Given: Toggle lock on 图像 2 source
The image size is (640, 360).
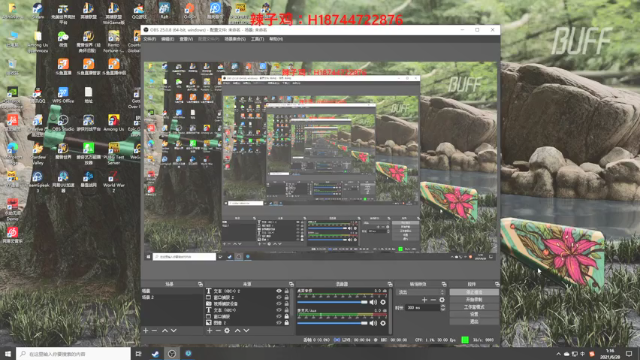Looking at the screenshot, I should click(287, 323).
